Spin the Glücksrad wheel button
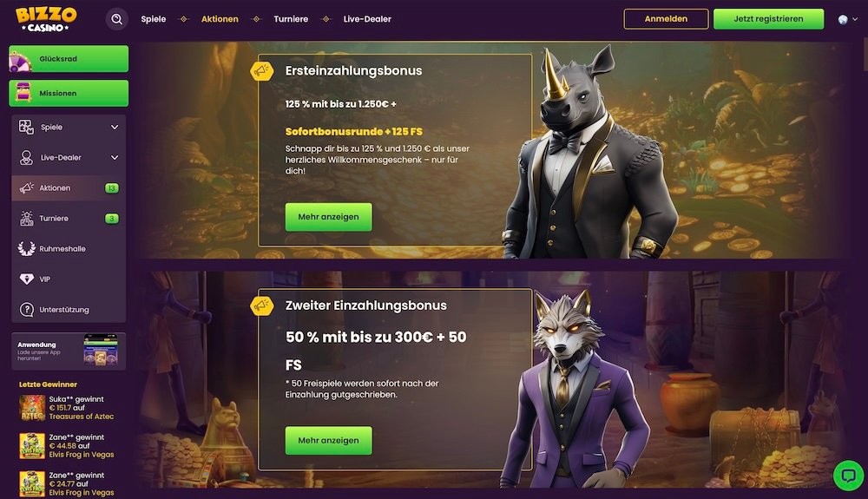 (x=69, y=59)
